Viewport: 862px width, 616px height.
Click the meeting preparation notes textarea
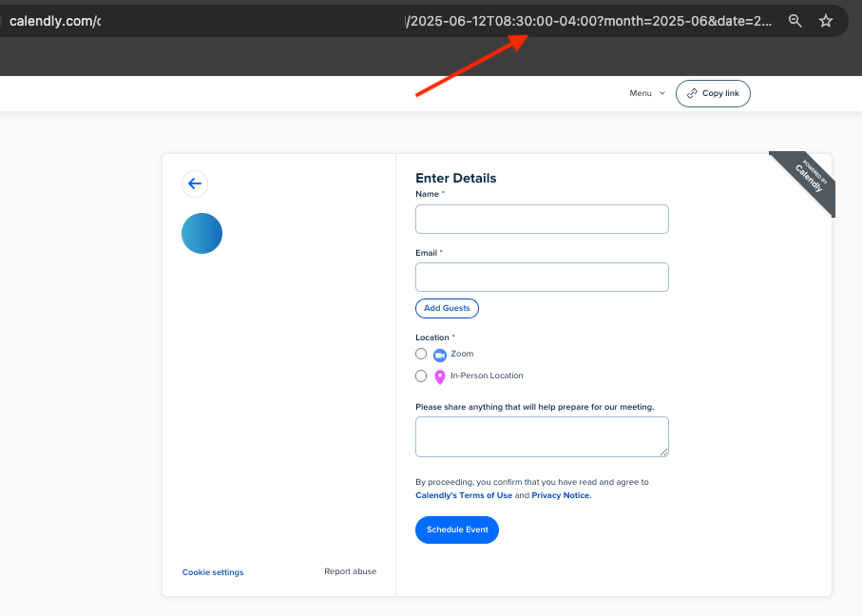tap(542, 436)
